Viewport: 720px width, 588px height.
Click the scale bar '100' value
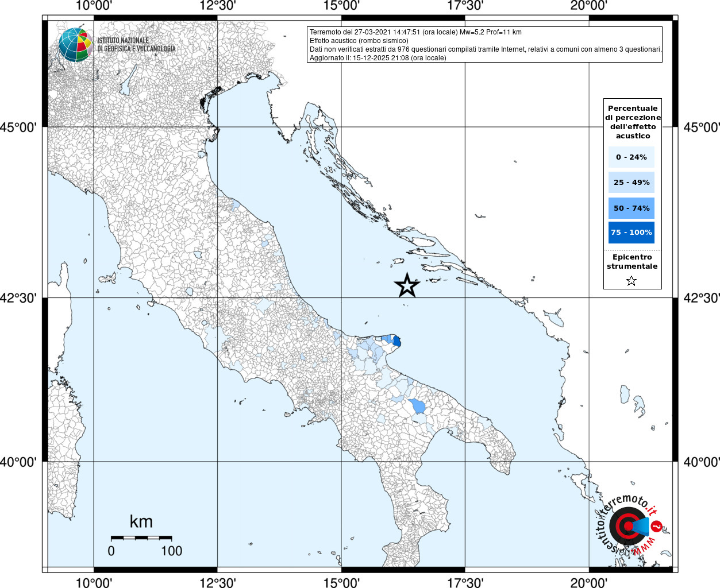pos(171,551)
